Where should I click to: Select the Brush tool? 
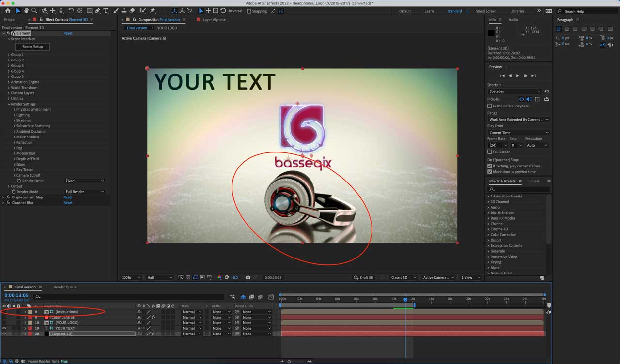pos(116,11)
